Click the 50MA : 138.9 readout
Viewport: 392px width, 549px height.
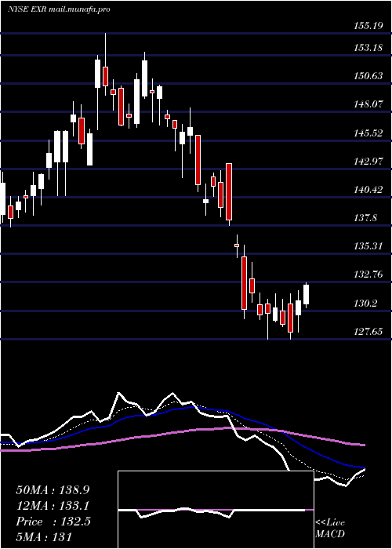(53, 490)
